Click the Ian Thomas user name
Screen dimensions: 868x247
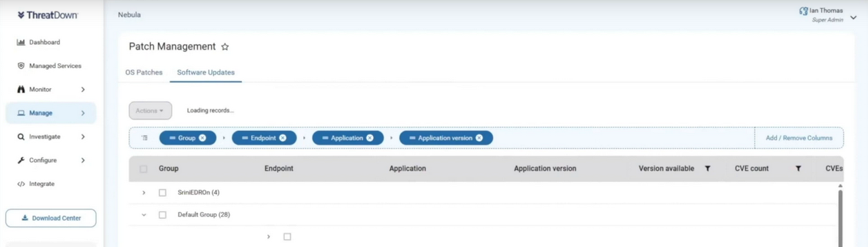tap(827, 11)
